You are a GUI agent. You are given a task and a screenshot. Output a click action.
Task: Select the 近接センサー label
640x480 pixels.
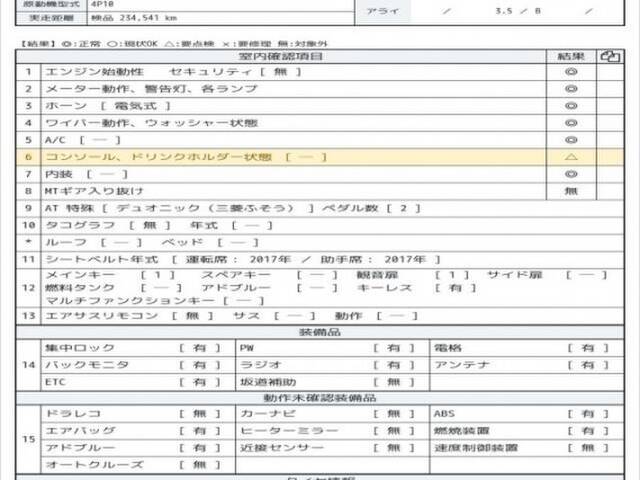click(x=282, y=448)
